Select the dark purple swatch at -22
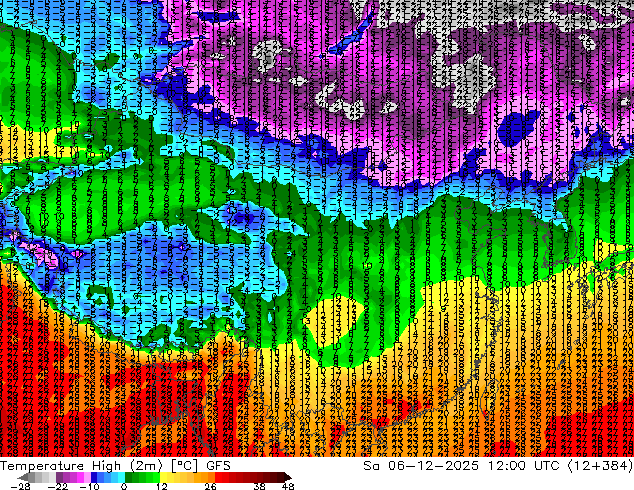The width and height of the screenshot is (634, 490). (x=59, y=477)
